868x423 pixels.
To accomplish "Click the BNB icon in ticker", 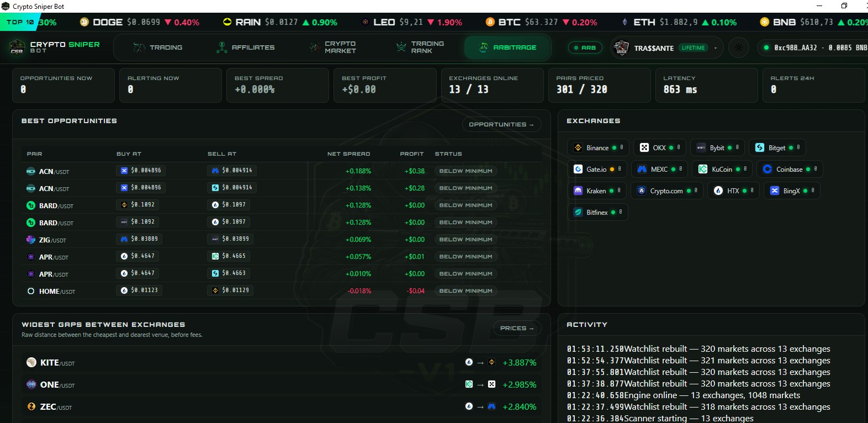I will coord(765,22).
